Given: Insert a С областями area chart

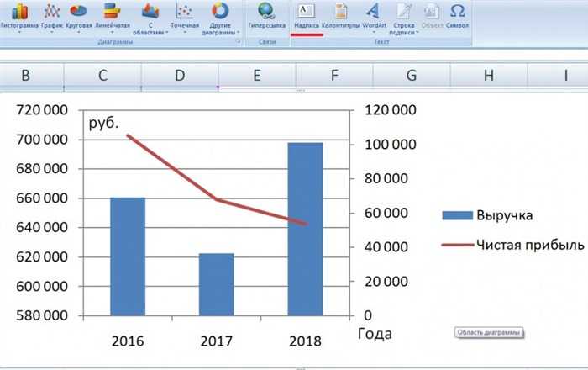Looking at the screenshot, I should (x=150, y=18).
